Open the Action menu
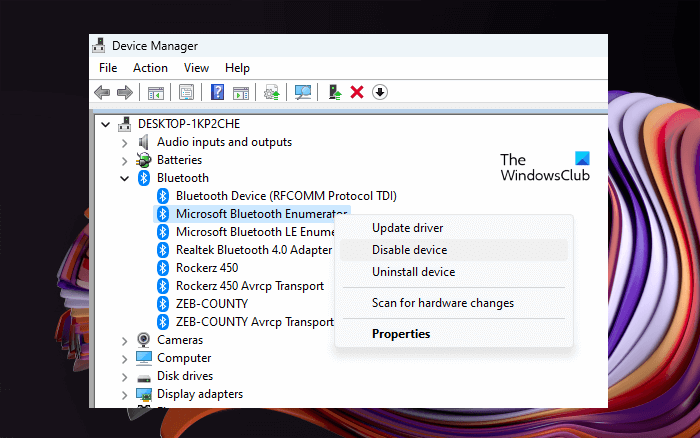The image size is (700, 438). point(150,68)
